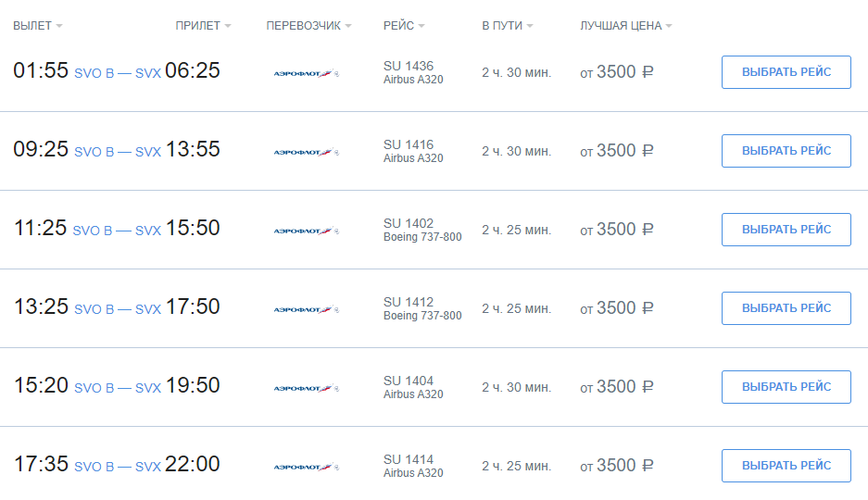868x500 pixels.
Task: Click the Aeroflot logo for flight SU 1404
Action: pyautogui.click(x=306, y=388)
